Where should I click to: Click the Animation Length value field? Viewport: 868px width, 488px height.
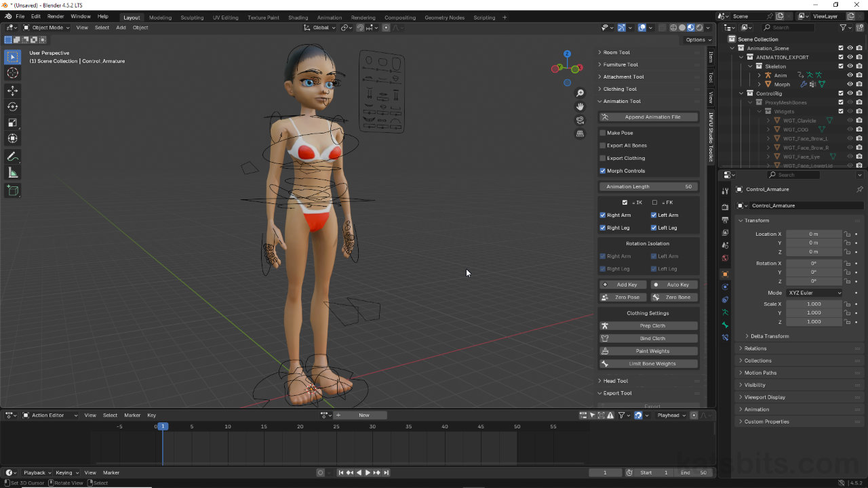point(649,186)
